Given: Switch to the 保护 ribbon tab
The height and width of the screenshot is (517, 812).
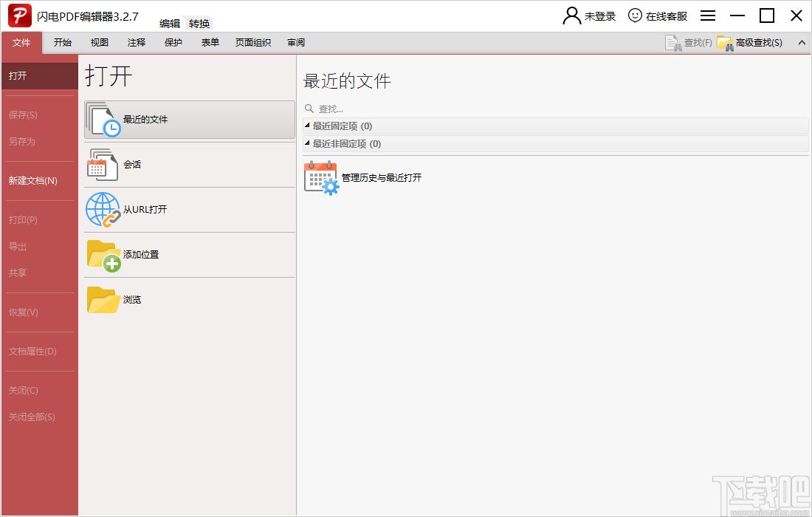Looking at the screenshot, I should [x=173, y=43].
